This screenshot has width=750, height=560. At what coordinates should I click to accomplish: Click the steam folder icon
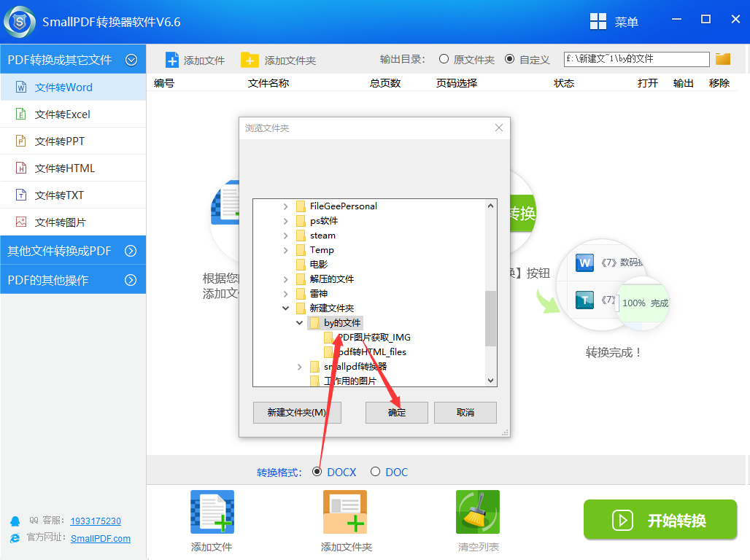point(301,236)
